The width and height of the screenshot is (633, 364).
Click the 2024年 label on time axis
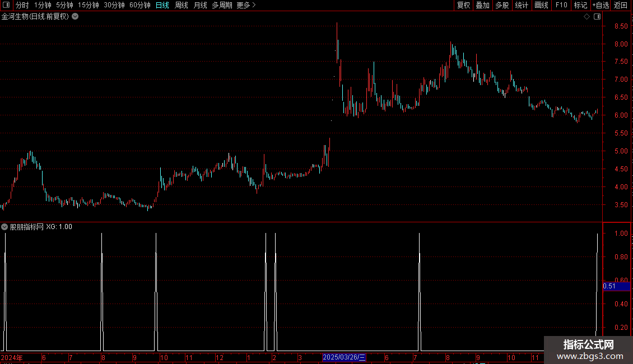[x=12, y=357]
